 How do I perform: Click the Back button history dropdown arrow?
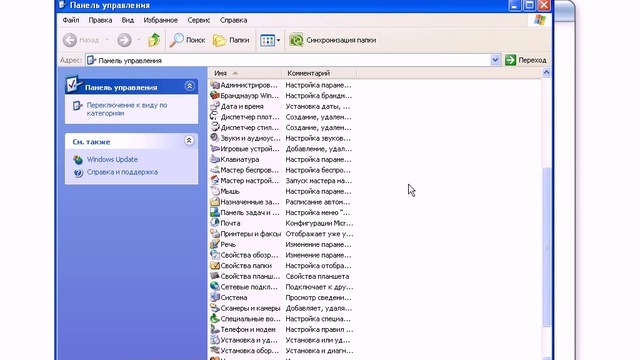coord(107,40)
